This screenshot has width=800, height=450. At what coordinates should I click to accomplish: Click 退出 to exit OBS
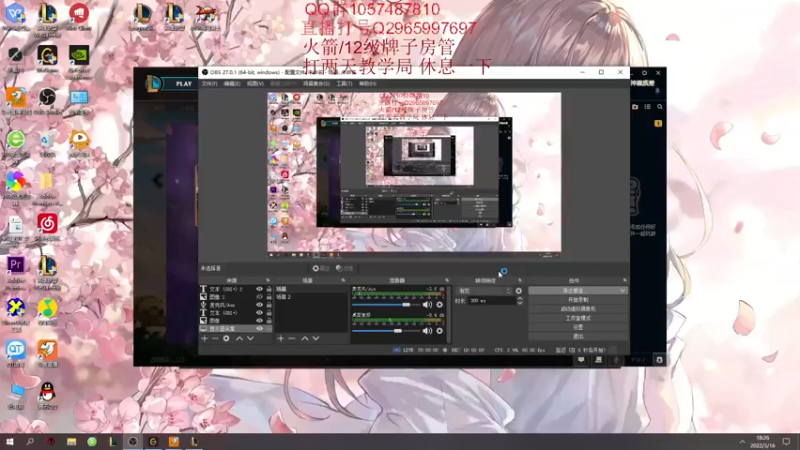pos(578,336)
